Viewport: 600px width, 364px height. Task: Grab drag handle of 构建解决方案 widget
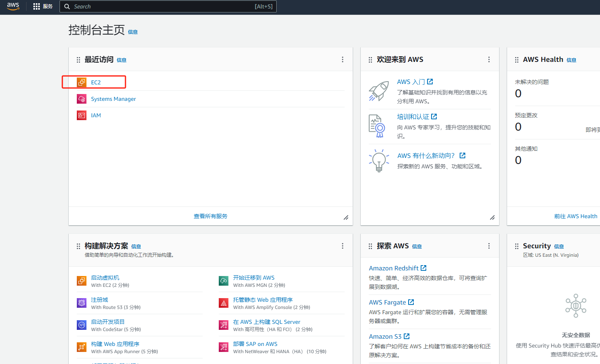coord(78,246)
